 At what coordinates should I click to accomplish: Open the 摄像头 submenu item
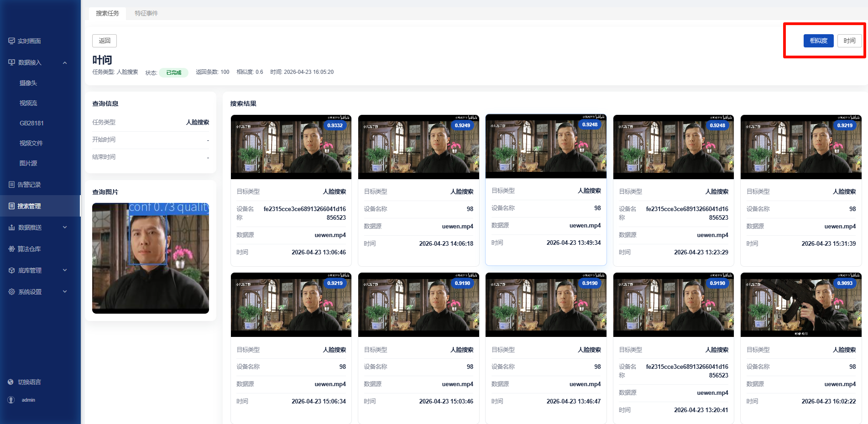[x=28, y=83]
